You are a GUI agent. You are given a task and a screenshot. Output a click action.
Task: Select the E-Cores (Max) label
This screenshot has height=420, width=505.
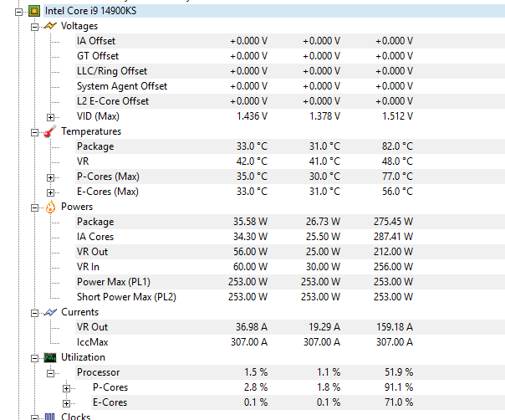(108, 192)
